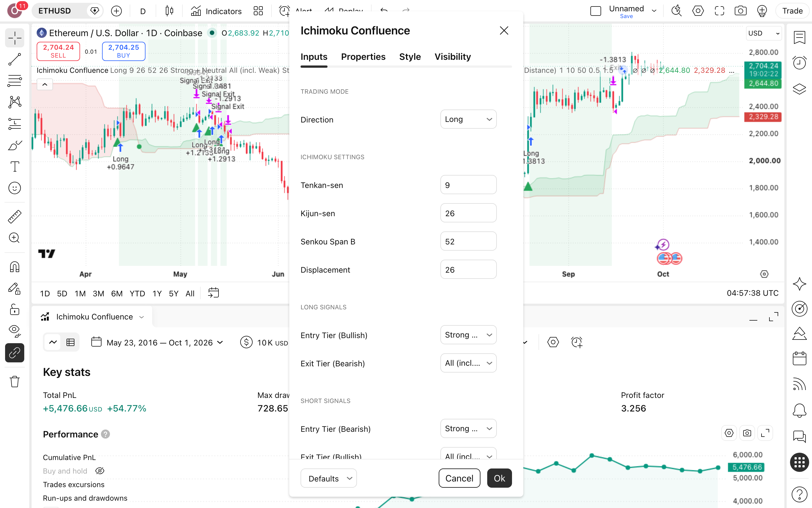812x508 pixels.
Task: Toggle magnet mode for drawings
Action: click(x=14, y=267)
